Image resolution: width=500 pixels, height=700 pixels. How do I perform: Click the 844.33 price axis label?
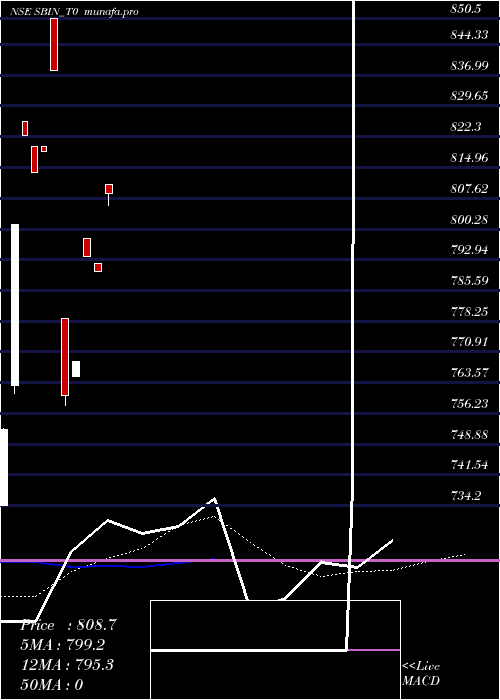point(469,35)
